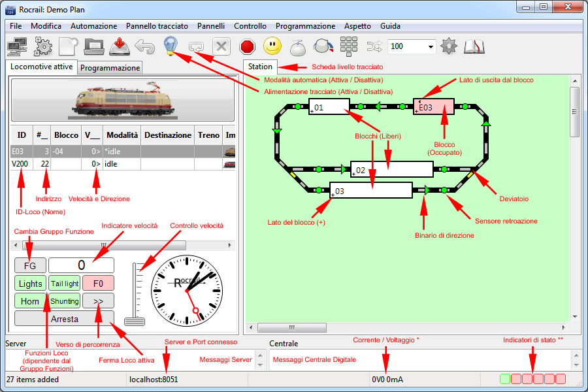Click the FG function group button
588x392 pixels.
click(x=30, y=266)
